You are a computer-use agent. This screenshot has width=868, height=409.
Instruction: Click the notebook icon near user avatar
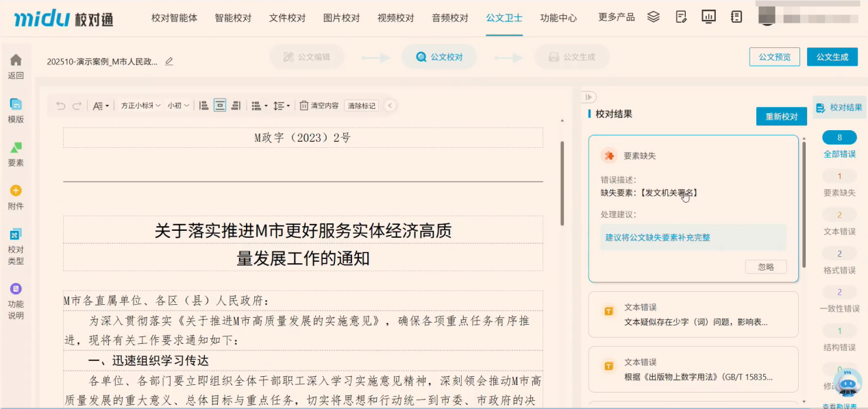click(x=736, y=16)
